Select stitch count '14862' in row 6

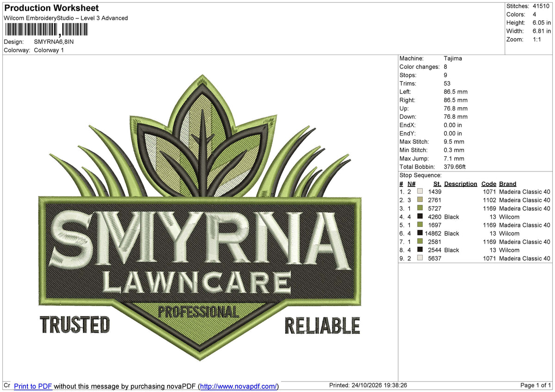[x=433, y=233]
